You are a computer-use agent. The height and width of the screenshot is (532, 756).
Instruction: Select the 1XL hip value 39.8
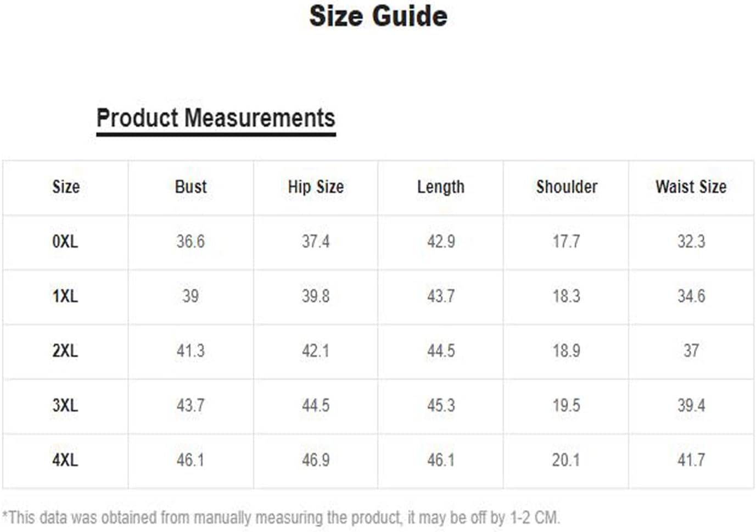pos(316,296)
